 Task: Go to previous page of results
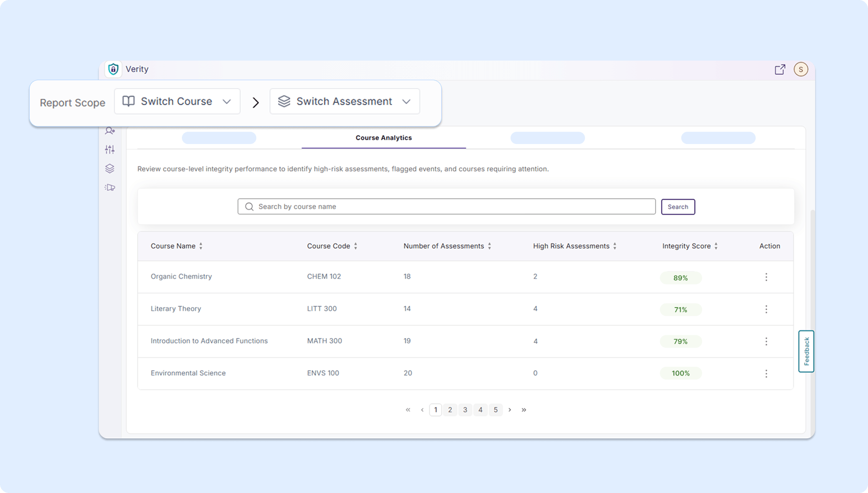pyautogui.click(x=422, y=410)
